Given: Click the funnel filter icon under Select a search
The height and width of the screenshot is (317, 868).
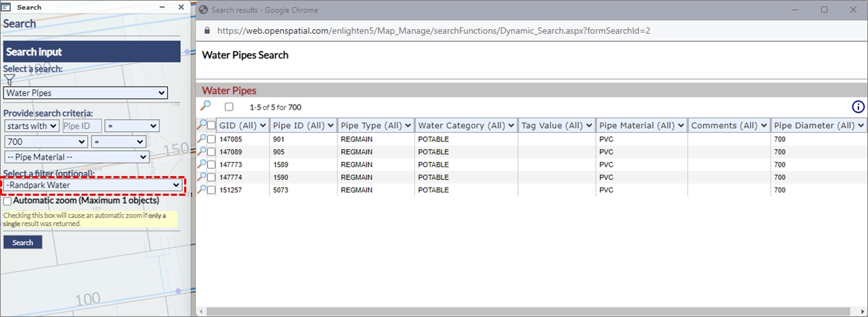Looking at the screenshot, I should (9, 80).
